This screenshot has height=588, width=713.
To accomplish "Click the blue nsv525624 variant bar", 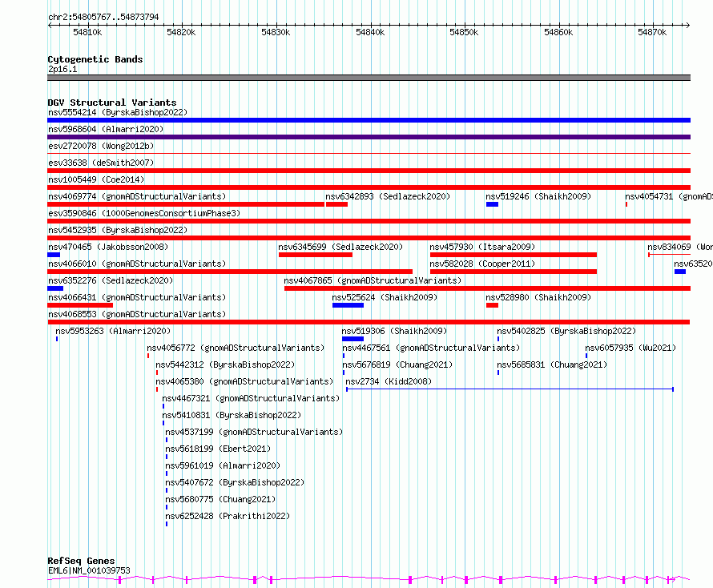I will [348, 305].
